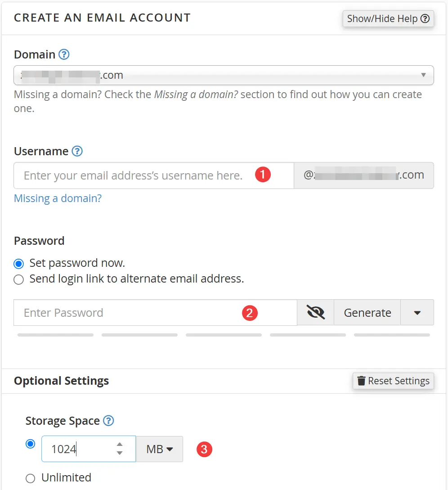
Task: Select 'Send login link to alternate email address'
Action: coord(19,279)
